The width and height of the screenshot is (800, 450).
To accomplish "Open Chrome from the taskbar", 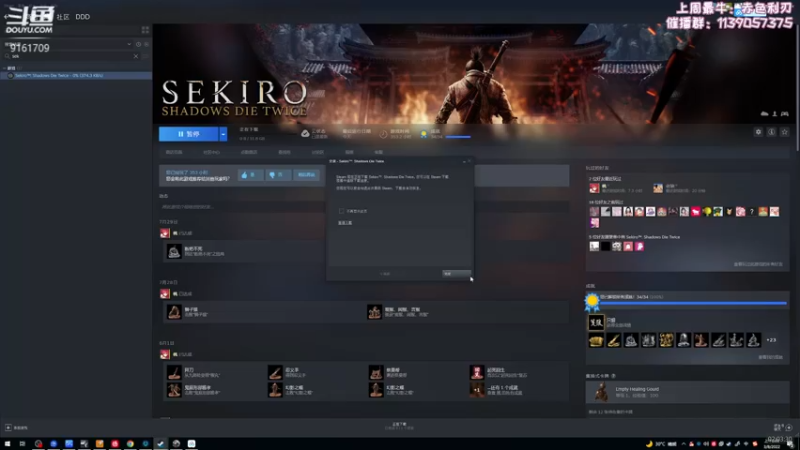I will 130,444.
